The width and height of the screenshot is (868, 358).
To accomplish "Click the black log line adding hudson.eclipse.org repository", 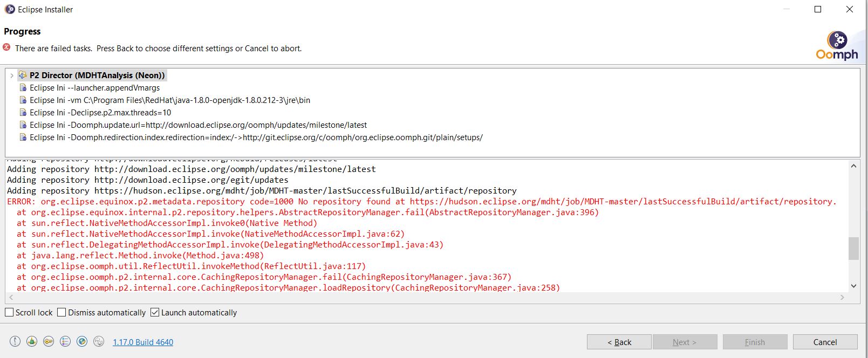I will coord(262,190).
